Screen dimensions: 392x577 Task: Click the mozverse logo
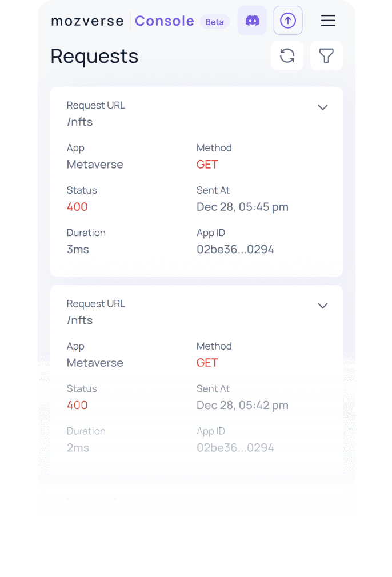87,21
